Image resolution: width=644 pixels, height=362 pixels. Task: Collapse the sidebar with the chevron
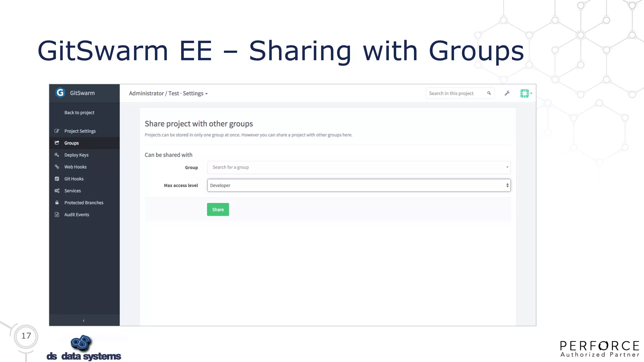[x=84, y=321]
